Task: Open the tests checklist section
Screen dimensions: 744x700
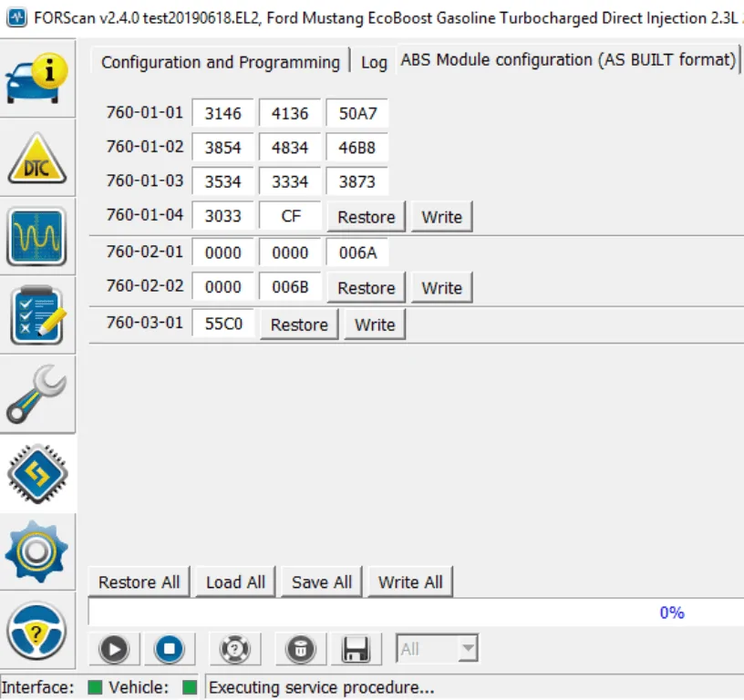Action: pyautogui.click(x=37, y=315)
